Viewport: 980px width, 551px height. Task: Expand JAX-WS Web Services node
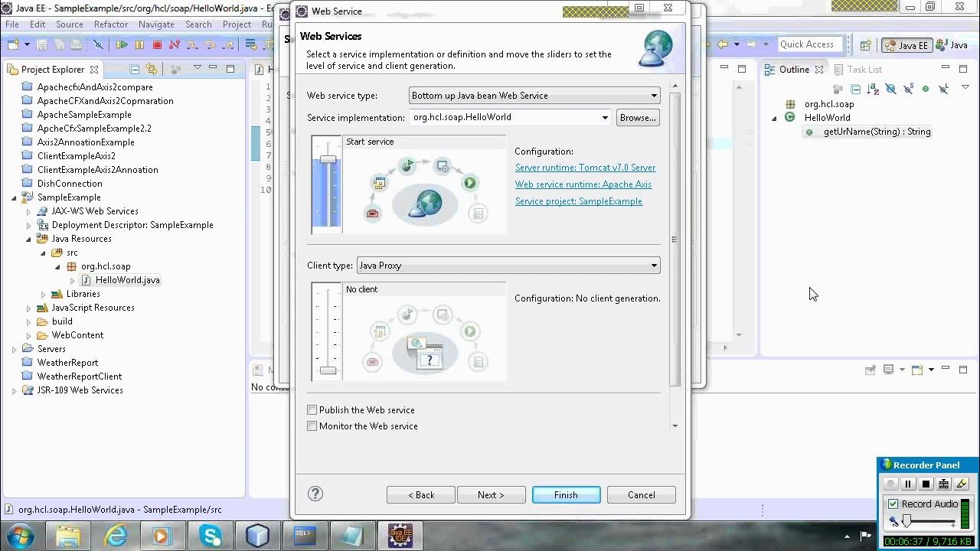coord(28,211)
